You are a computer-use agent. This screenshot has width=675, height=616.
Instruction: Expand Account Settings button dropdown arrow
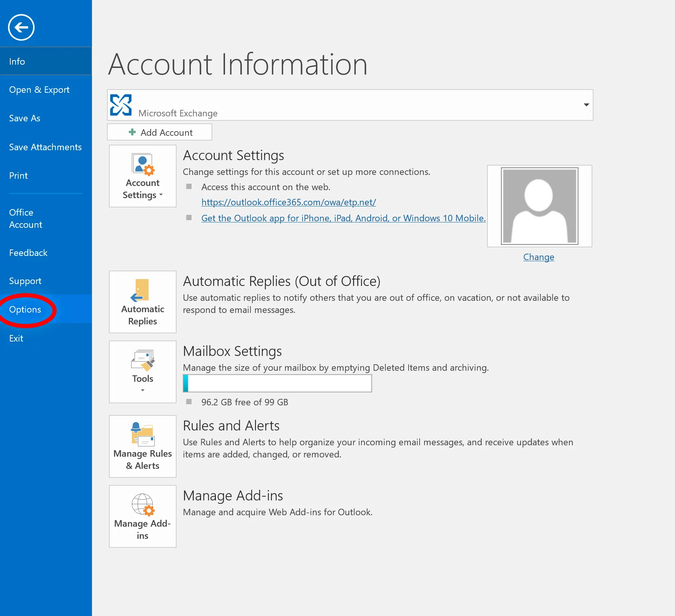point(161,195)
